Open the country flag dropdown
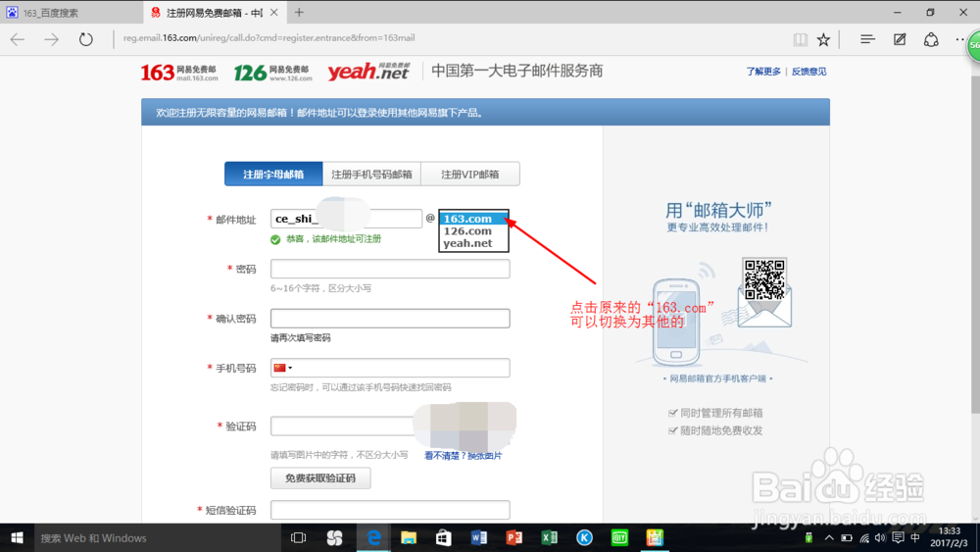Image resolution: width=980 pixels, height=552 pixels. point(282,368)
